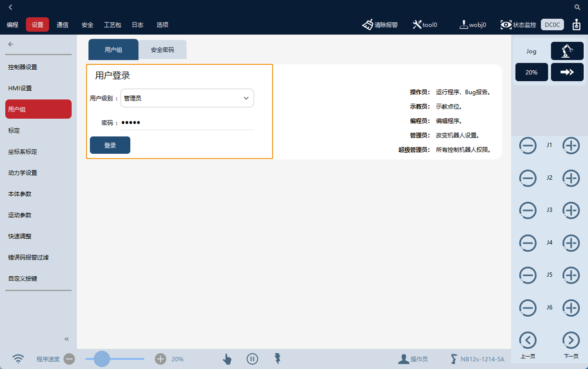This screenshot has width=588, height=369.
Task: Select 本体参数 in the sidebar
Action: coord(38,194)
